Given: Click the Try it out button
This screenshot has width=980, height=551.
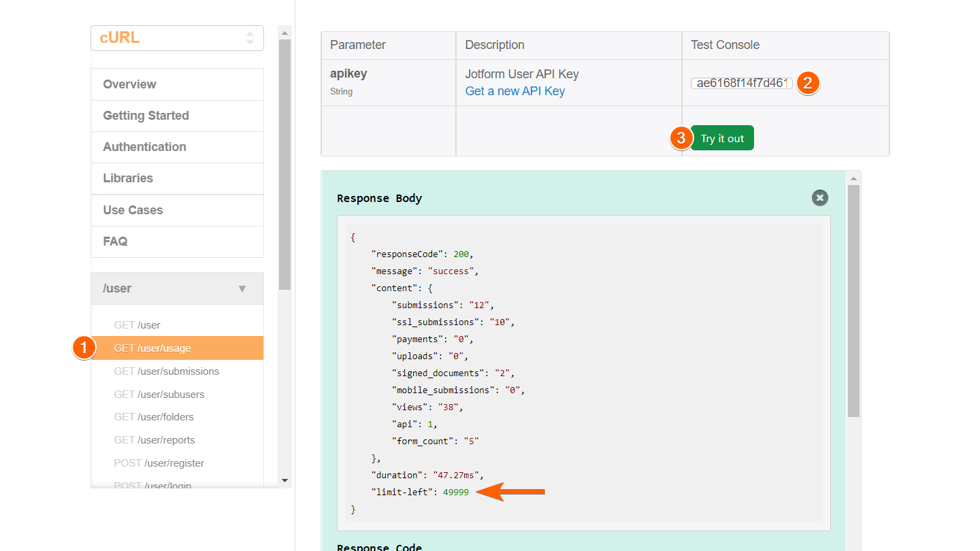Looking at the screenshot, I should [x=722, y=138].
